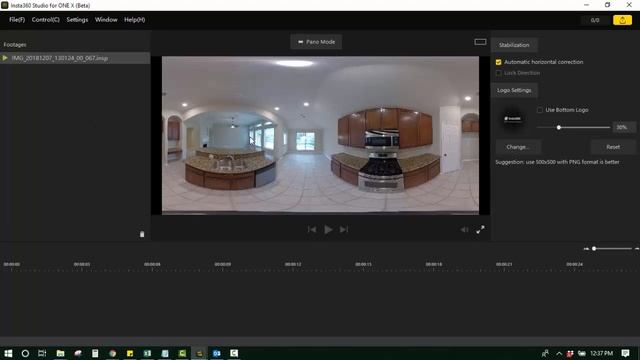Open the File(F) menu
This screenshot has width=640, height=360.
(17, 20)
